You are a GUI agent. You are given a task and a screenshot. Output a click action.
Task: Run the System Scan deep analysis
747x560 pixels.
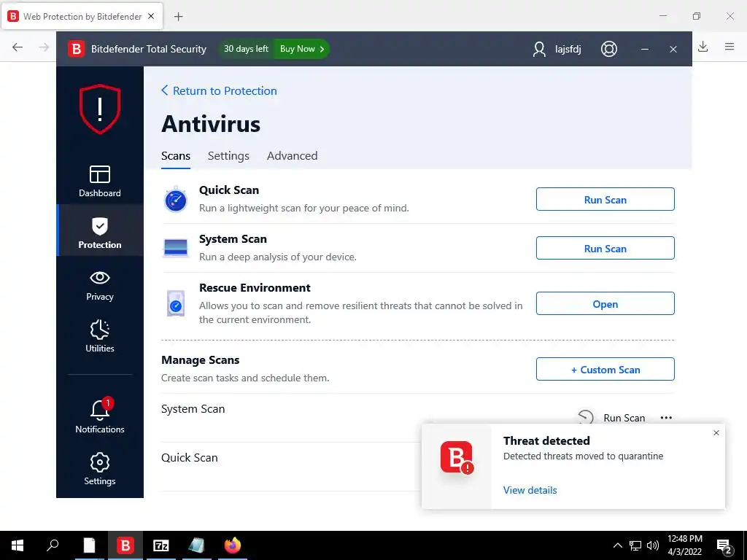pyautogui.click(x=605, y=248)
